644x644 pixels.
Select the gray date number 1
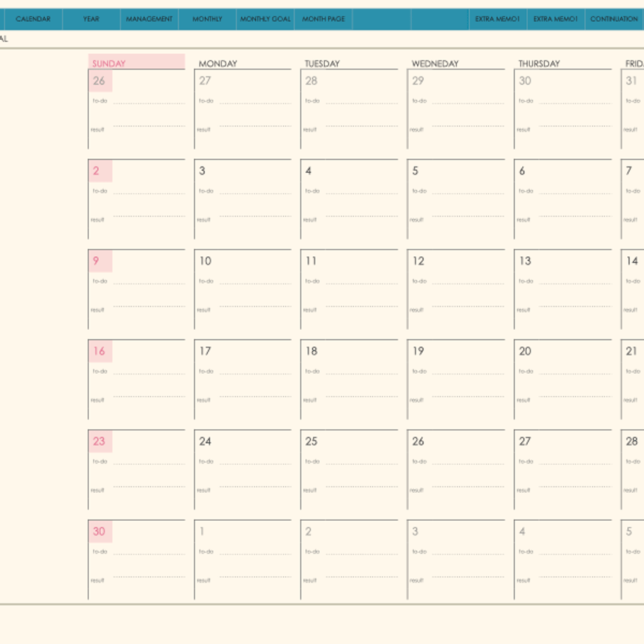click(x=202, y=531)
